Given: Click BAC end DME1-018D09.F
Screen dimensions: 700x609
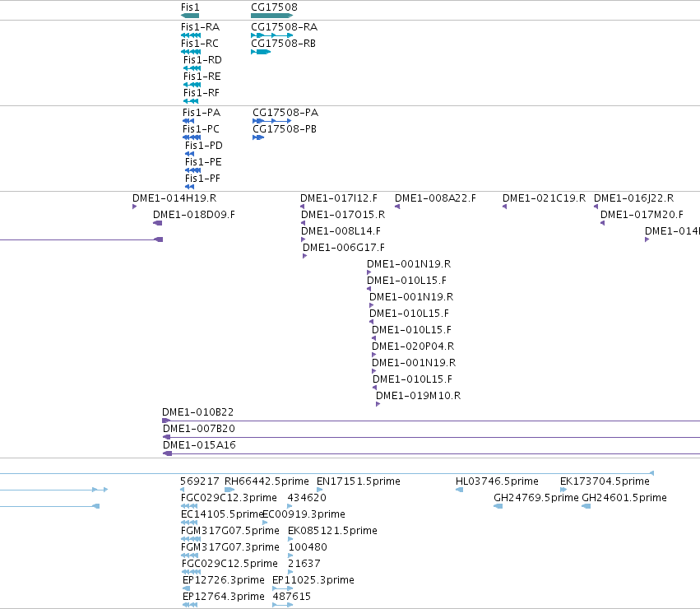Looking at the screenshot, I should (x=194, y=215).
